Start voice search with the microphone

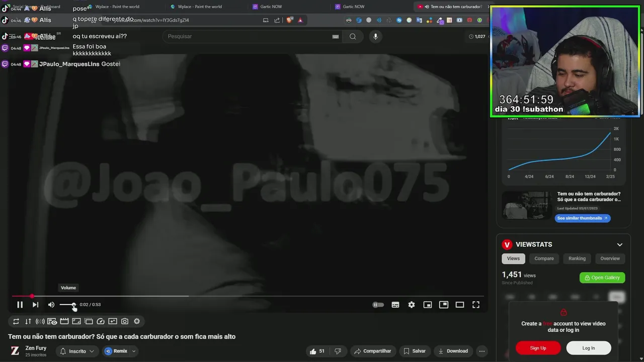(375, 36)
